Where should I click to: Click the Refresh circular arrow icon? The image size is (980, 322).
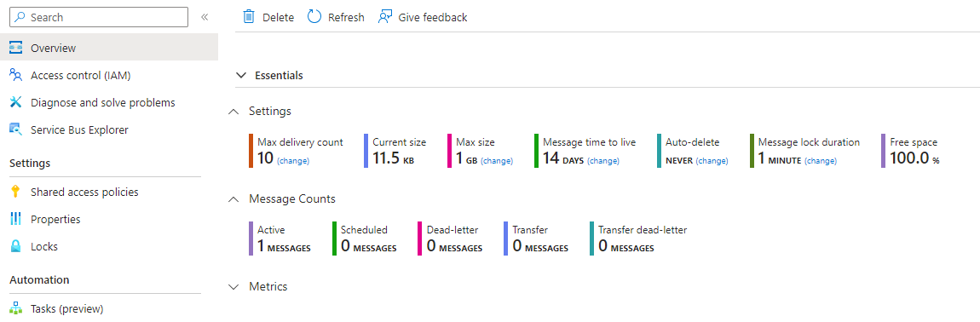click(x=314, y=17)
